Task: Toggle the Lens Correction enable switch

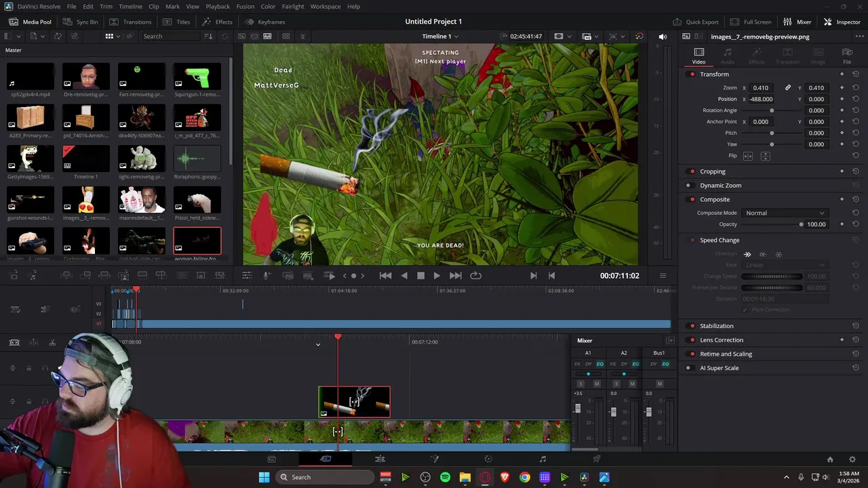Action: coord(691,340)
